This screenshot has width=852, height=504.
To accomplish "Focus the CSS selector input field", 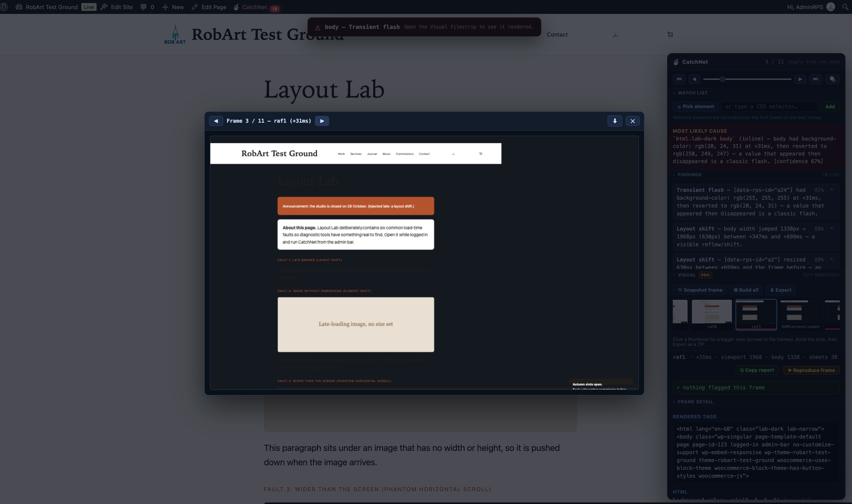I will click(x=769, y=107).
